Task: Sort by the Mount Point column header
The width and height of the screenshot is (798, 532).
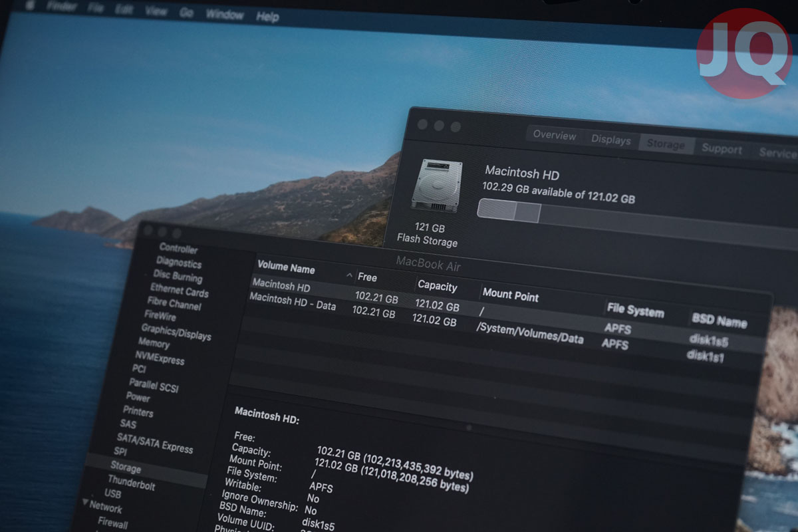Action: pyautogui.click(x=511, y=295)
